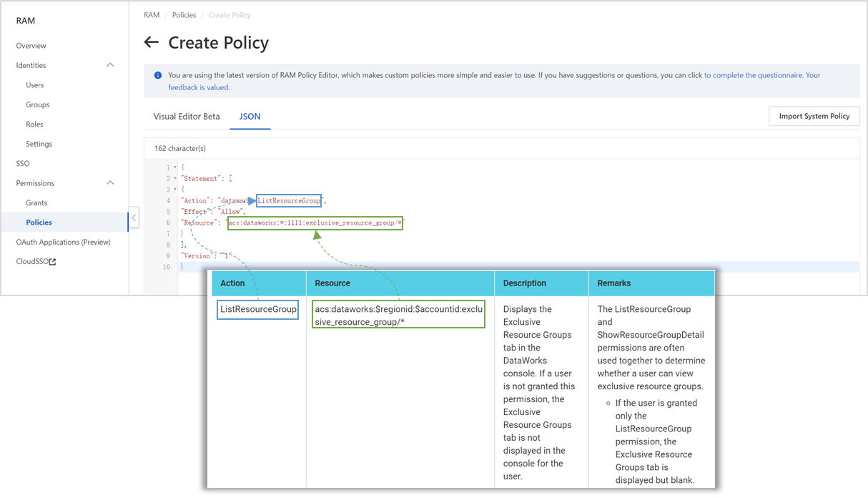
Task: Select Policies in the sidebar
Action: click(39, 223)
